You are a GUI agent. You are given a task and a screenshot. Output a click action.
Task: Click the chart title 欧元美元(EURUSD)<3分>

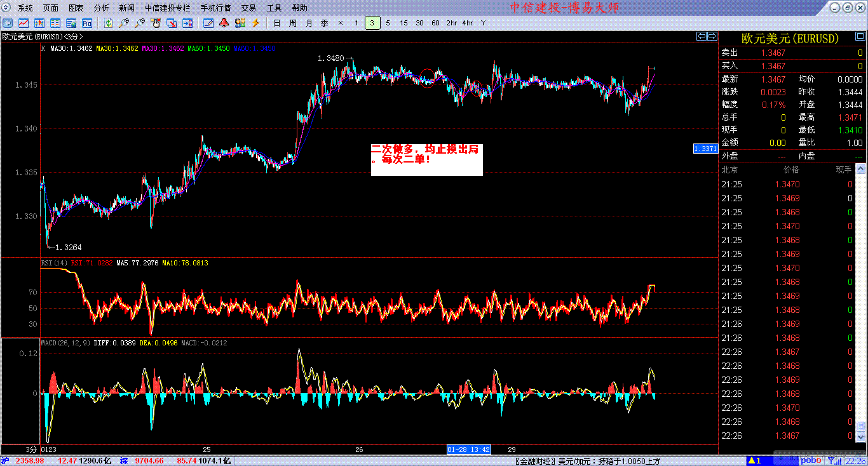pyautogui.click(x=43, y=36)
